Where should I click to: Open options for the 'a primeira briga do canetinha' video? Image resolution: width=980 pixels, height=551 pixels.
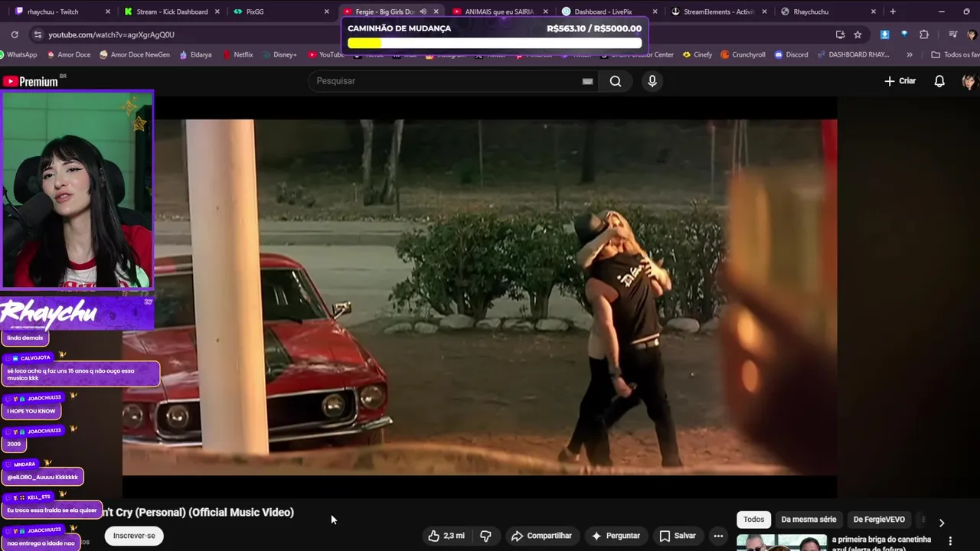point(950,541)
